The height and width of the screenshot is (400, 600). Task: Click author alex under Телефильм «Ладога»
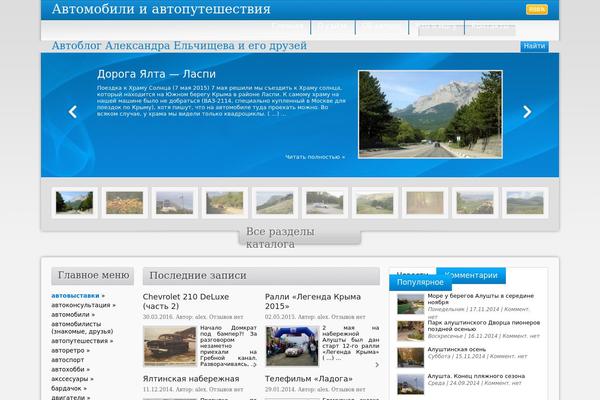coord(323,389)
